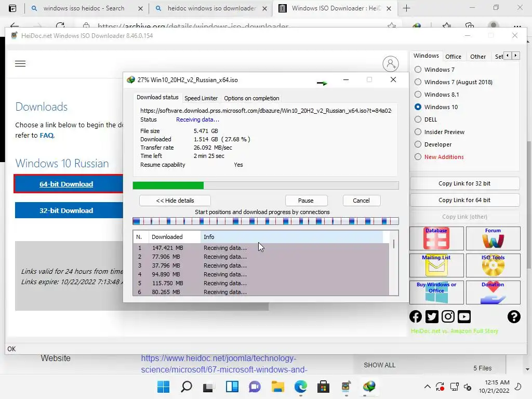Click the Edge back arrow
Viewport: 532px width, 399px height.
coord(15,25)
